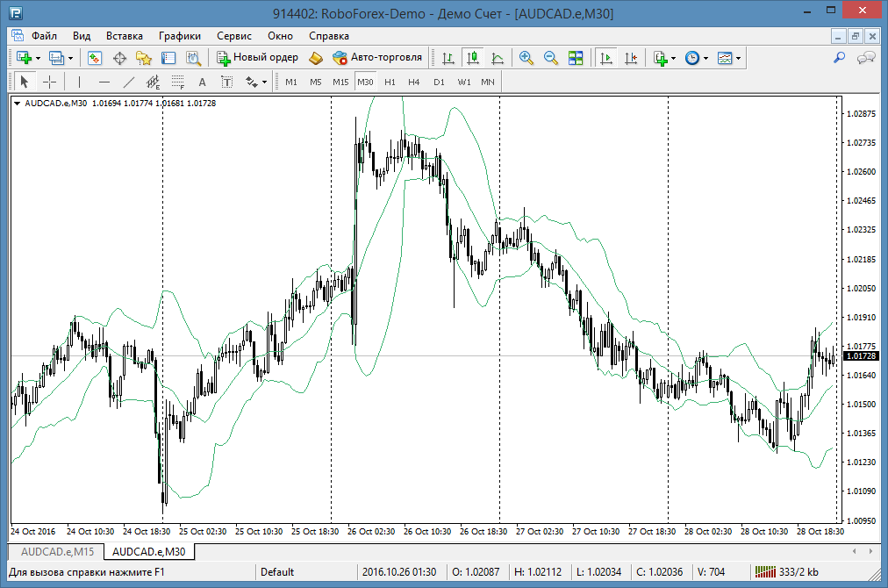Screen dimensions: 888x588
Task: Draw a trendline
Action: pyautogui.click(x=129, y=82)
